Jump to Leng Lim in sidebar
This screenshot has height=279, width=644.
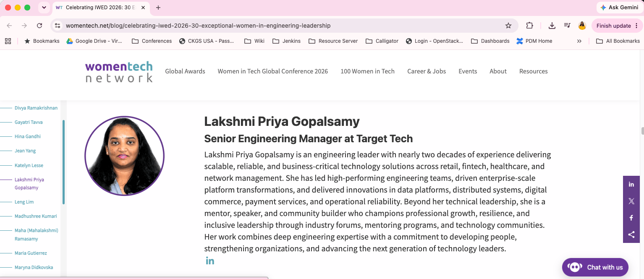click(x=24, y=202)
